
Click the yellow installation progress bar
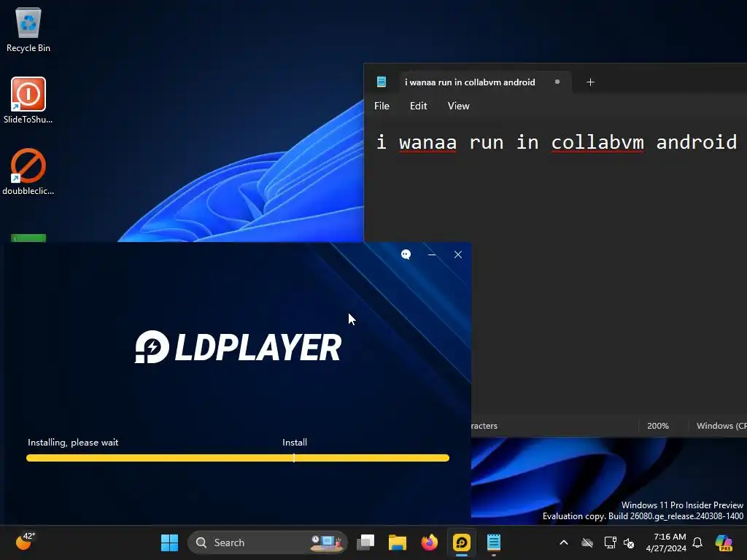coord(238,458)
